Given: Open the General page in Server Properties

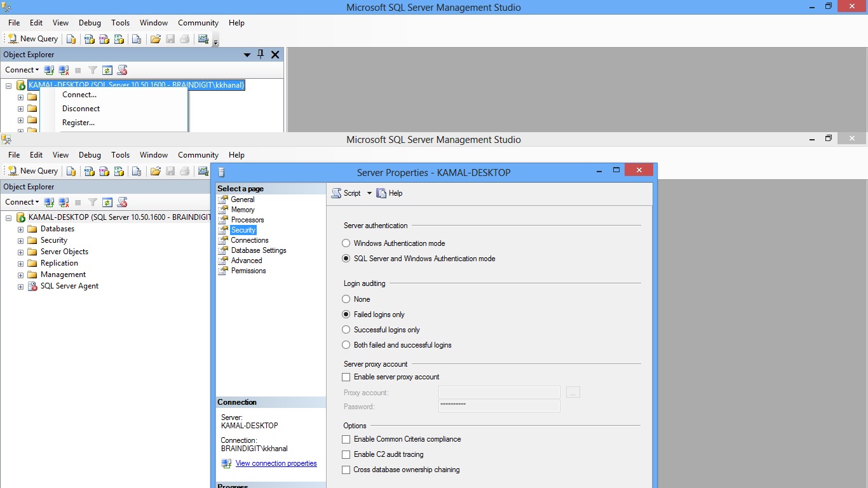Looking at the screenshot, I should [243, 200].
